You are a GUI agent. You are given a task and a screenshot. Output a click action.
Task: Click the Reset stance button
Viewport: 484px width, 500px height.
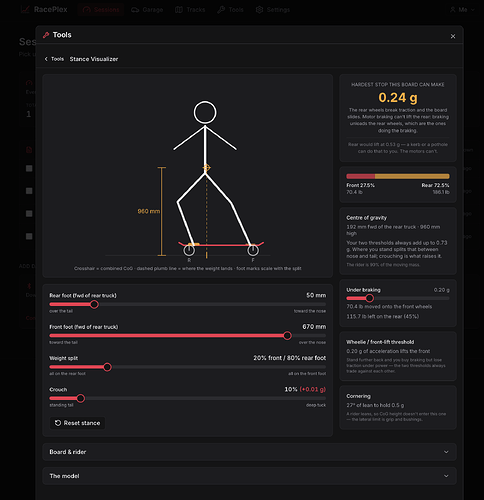coord(77,423)
